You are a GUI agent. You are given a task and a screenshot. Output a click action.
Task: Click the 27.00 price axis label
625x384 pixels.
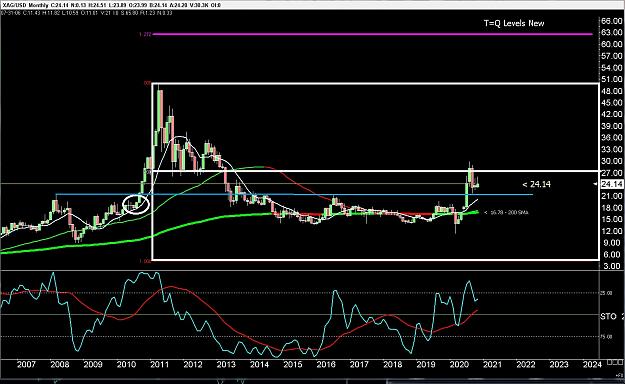tap(612, 173)
